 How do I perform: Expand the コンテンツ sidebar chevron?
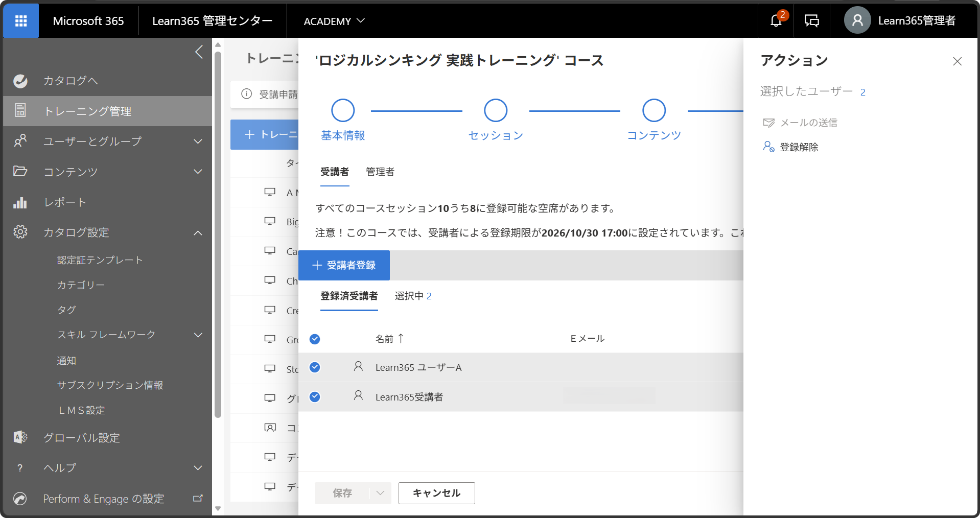click(x=198, y=172)
